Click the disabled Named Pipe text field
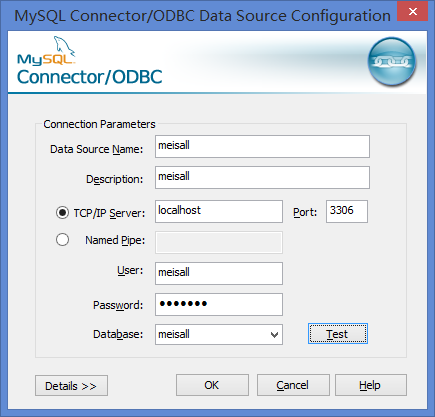 219,242
